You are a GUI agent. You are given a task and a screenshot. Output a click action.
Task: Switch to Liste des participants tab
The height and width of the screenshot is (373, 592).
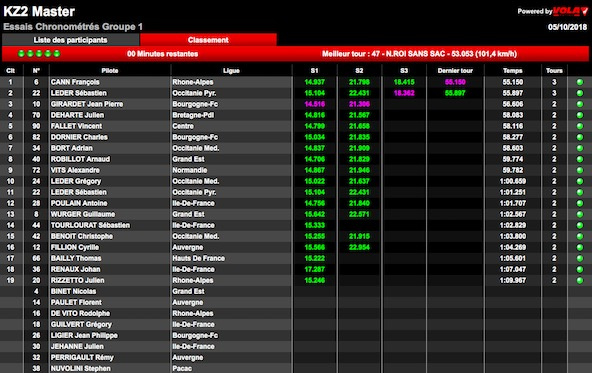pyautogui.click(x=71, y=40)
